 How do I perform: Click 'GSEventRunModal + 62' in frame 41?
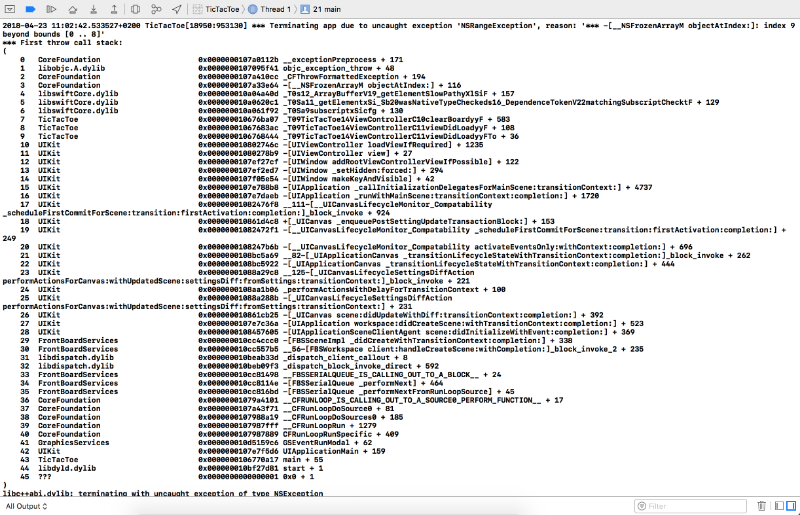[328, 443]
